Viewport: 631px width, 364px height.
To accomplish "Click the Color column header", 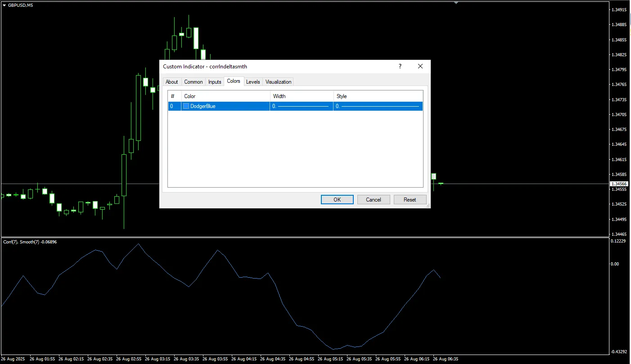I will pyautogui.click(x=225, y=96).
